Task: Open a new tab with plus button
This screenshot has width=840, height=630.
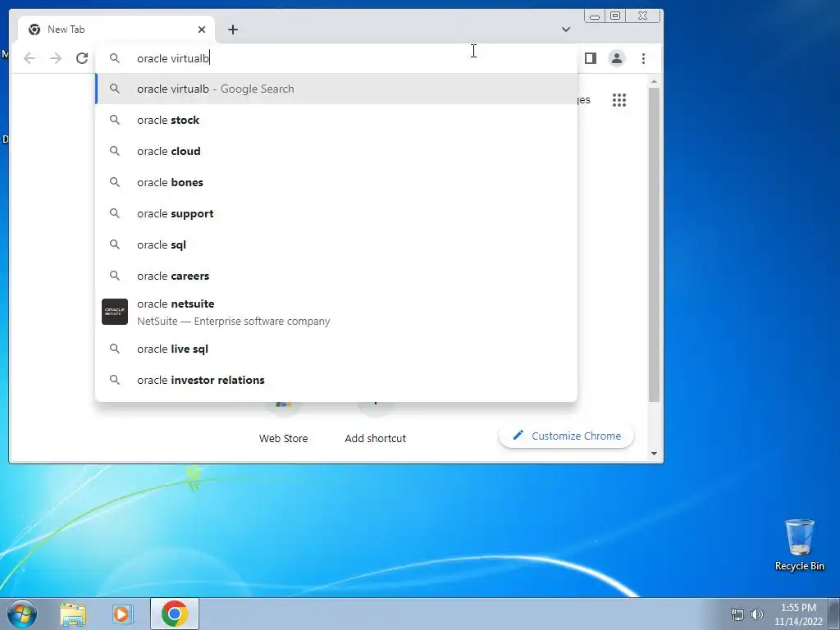Action: pyautogui.click(x=232, y=30)
